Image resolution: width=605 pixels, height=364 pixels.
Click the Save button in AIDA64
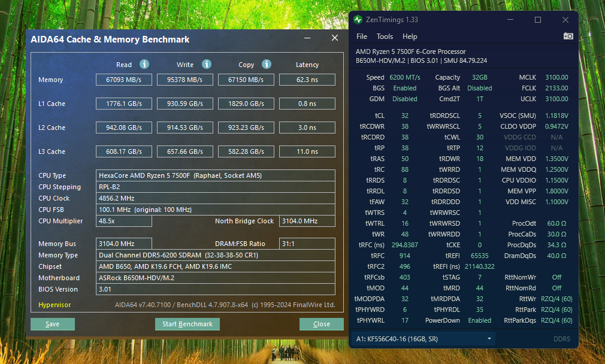click(x=53, y=324)
